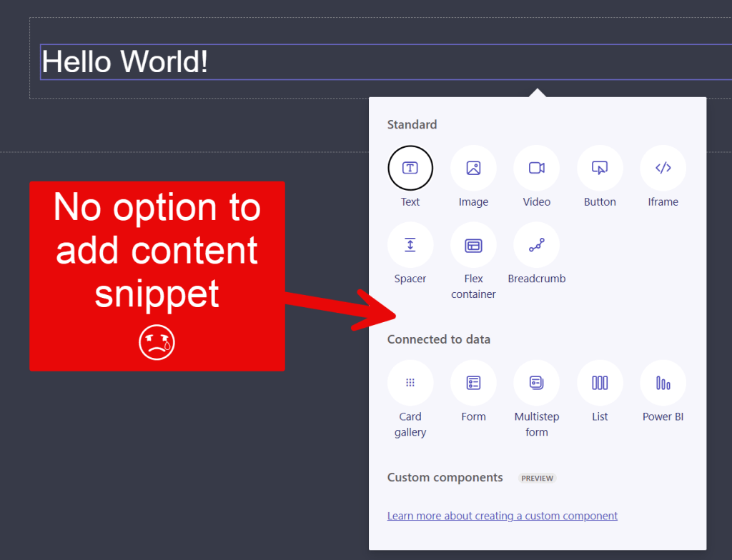Add a Power BI component
Screen dimensions: 732x560
pyautogui.click(x=663, y=383)
